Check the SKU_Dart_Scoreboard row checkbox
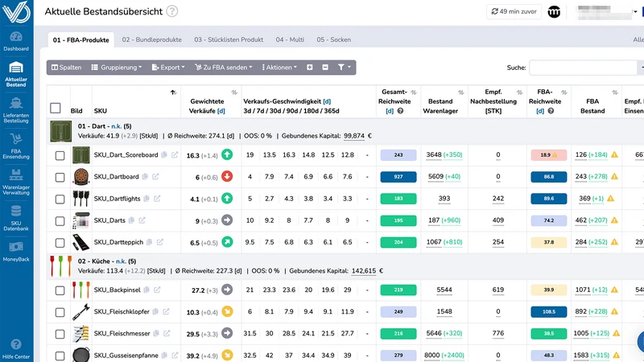Screen dimensions: 644x362 click(60, 155)
